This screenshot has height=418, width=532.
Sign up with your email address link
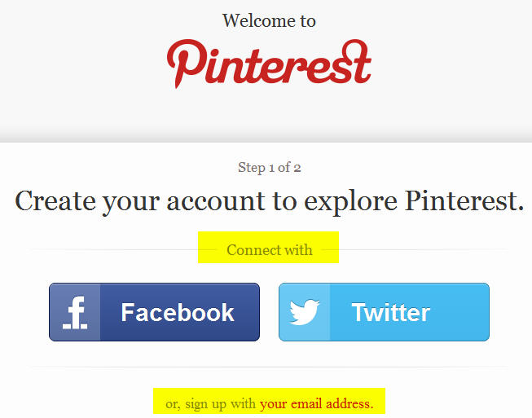pyautogui.click(x=316, y=403)
